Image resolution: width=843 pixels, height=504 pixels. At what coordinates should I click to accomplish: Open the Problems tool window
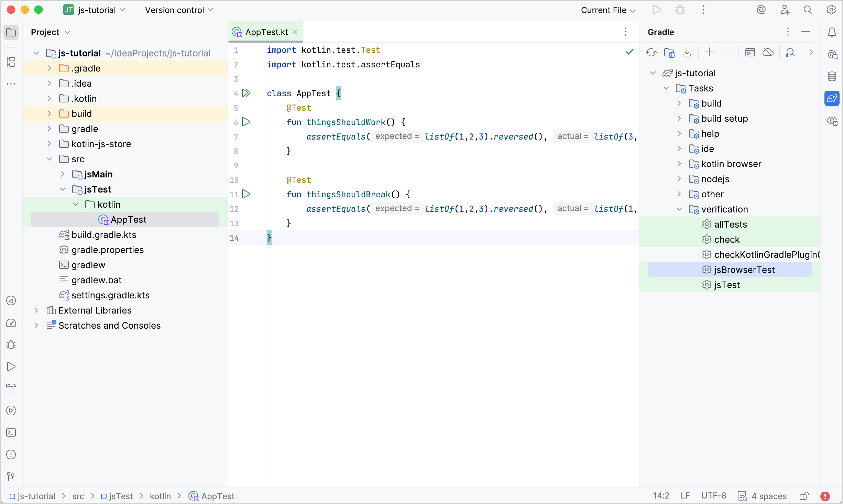(x=11, y=454)
